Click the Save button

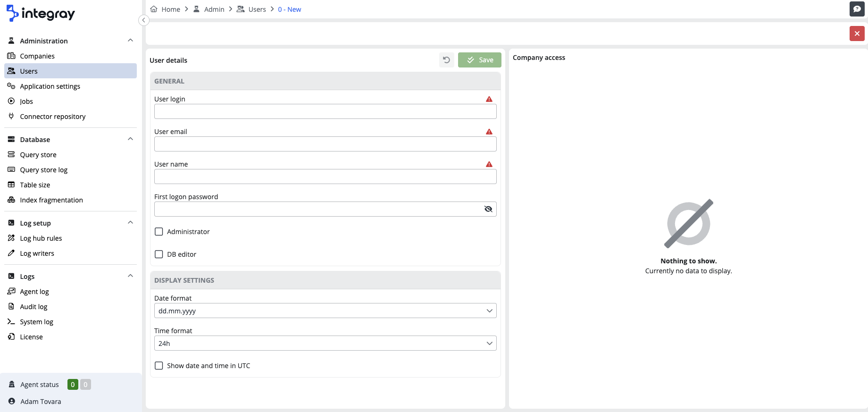479,60
